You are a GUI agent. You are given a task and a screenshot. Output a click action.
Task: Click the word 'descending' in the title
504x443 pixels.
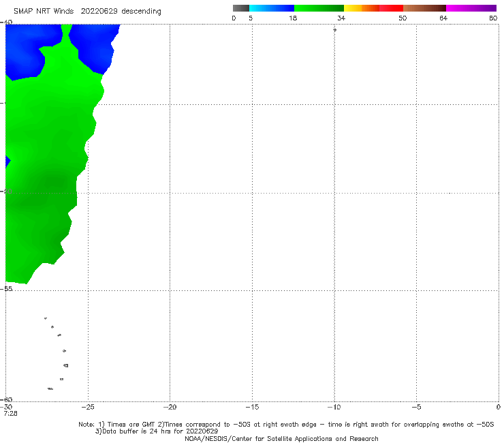141,12
